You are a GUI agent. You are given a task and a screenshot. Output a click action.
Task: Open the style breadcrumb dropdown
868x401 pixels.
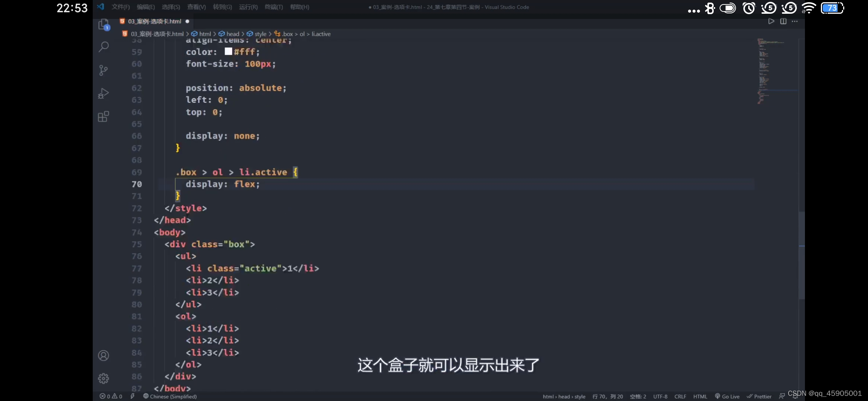pyautogui.click(x=261, y=33)
